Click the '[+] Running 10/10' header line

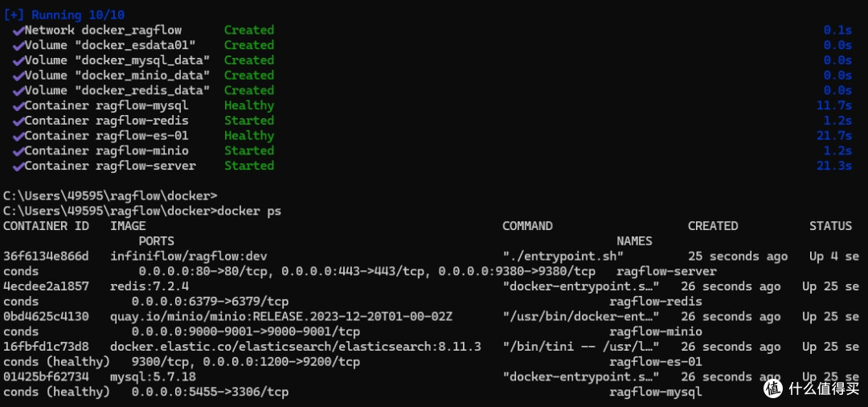(x=65, y=15)
